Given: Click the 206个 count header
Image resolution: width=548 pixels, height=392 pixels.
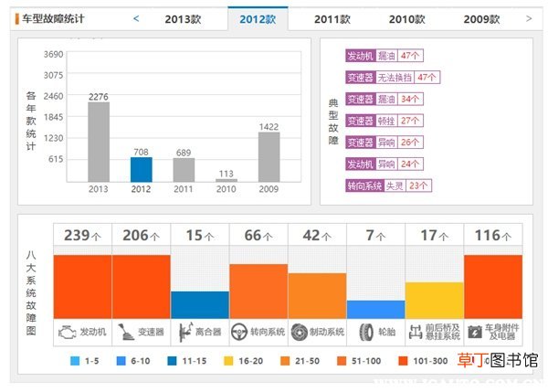Looking at the screenshot, I should click(x=142, y=235).
